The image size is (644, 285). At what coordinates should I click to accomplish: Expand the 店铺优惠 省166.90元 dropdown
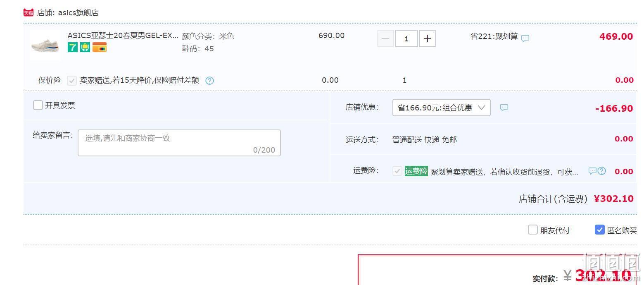point(441,108)
